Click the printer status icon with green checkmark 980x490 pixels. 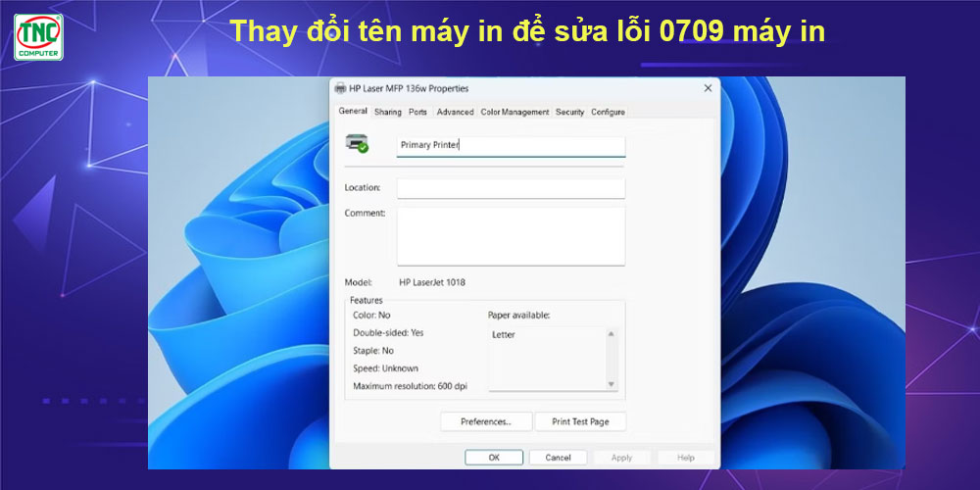[x=357, y=143]
